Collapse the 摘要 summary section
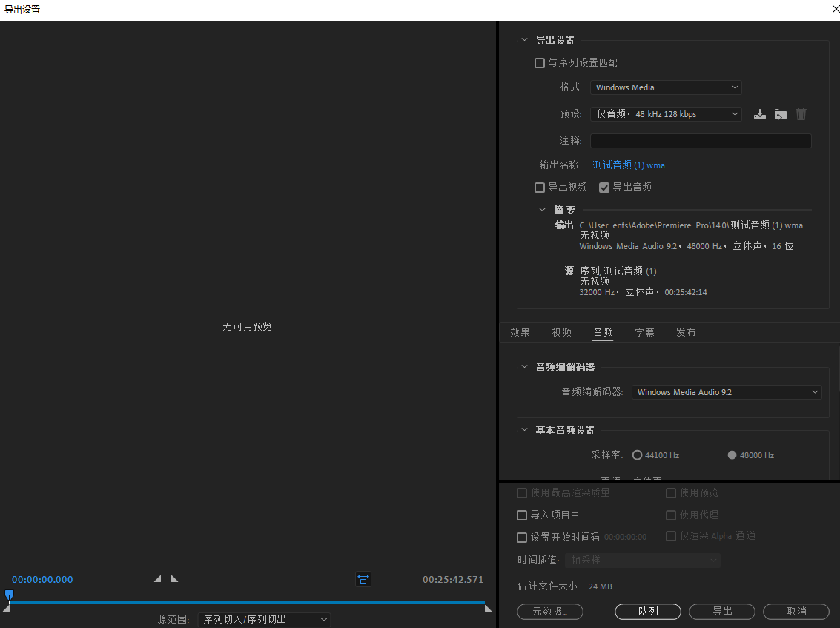Screen dimensions: 840x628 [x=542, y=210]
